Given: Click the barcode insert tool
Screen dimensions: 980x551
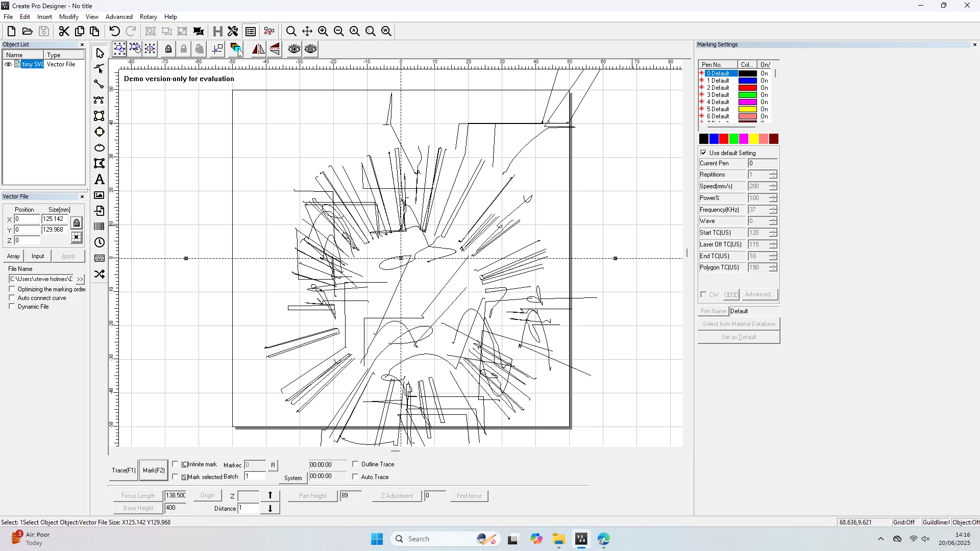Looking at the screenshot, I should (100, 227).
